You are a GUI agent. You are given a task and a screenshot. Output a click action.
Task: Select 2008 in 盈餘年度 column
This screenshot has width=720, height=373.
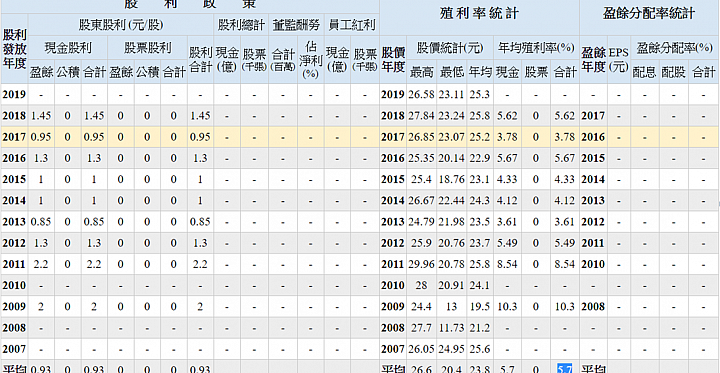tap(593, 306)
